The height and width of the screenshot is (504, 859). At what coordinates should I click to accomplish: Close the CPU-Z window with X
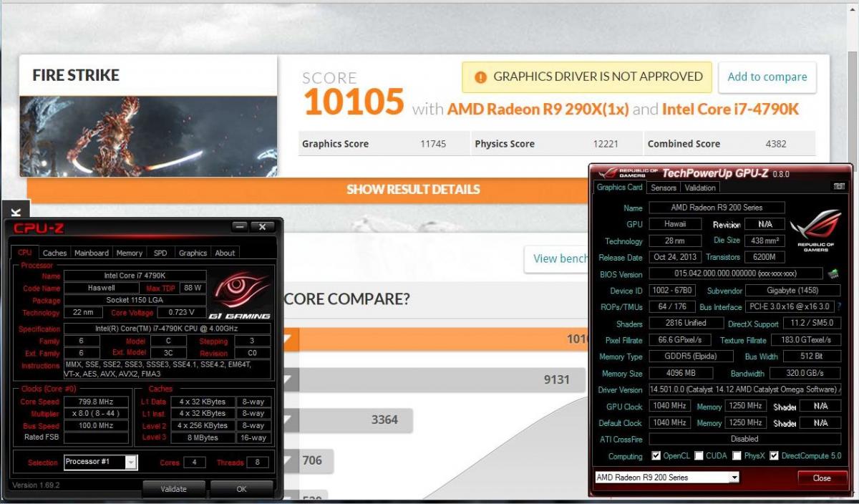262,226
